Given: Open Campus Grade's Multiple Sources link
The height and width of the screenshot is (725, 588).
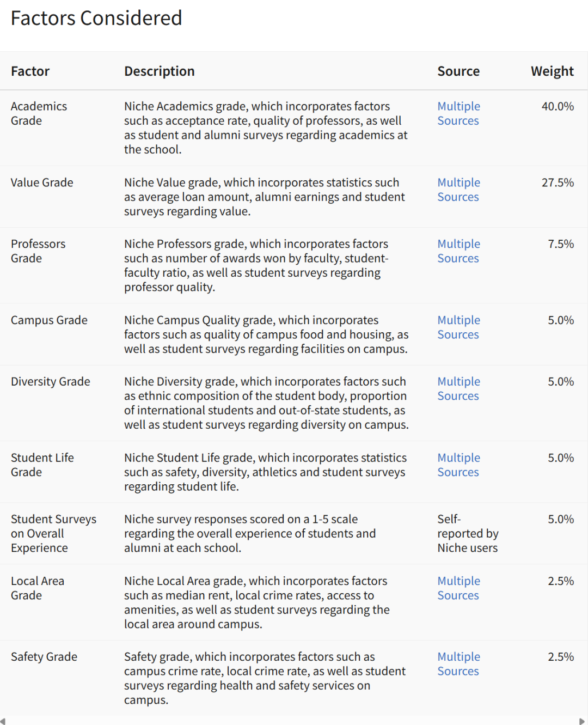Looking at the screenshot, I should [x=458, y=327].
